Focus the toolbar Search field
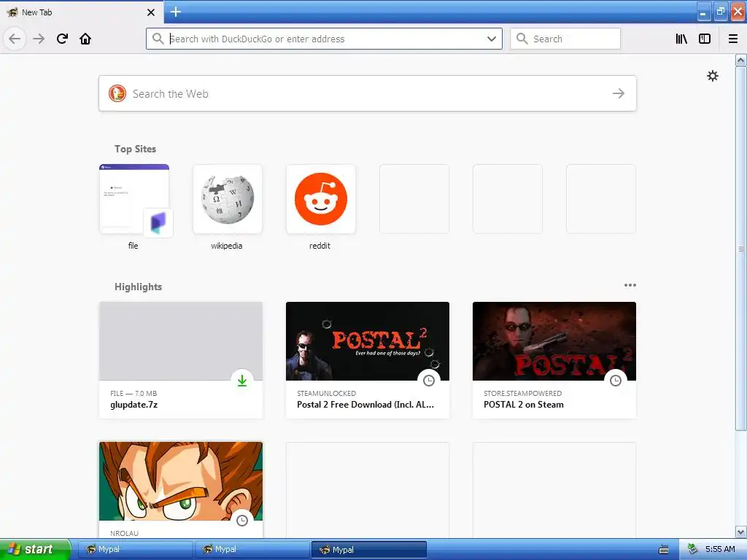 tap(565, 39)
